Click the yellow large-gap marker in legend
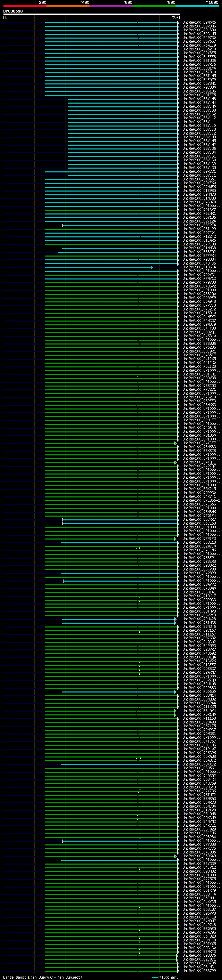 pos(28,977)
